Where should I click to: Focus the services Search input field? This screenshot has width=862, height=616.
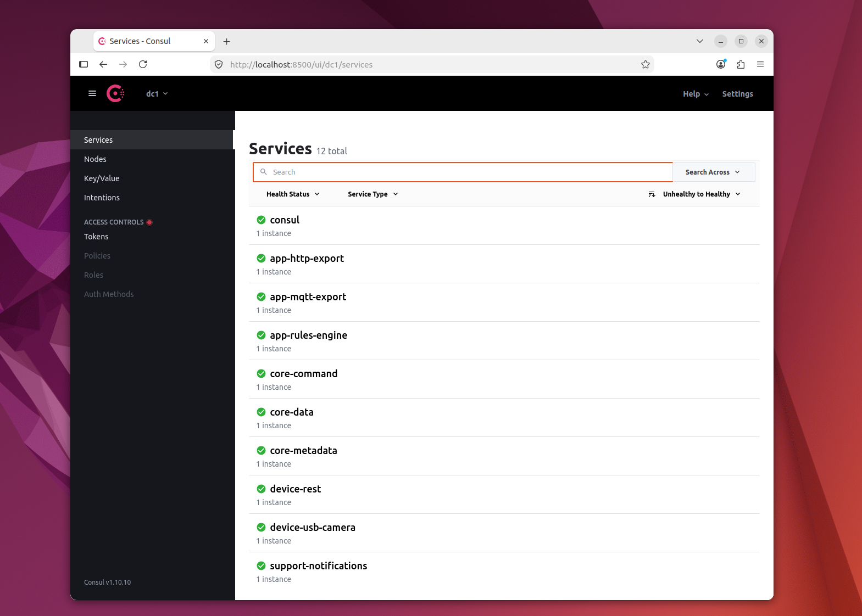(x=463, y=172)
